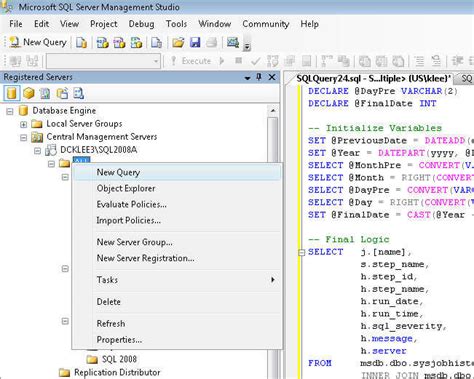Choose Evaluate Policies... context menu item
Screen dimensions: 474x379
click(x=177, y=204)
